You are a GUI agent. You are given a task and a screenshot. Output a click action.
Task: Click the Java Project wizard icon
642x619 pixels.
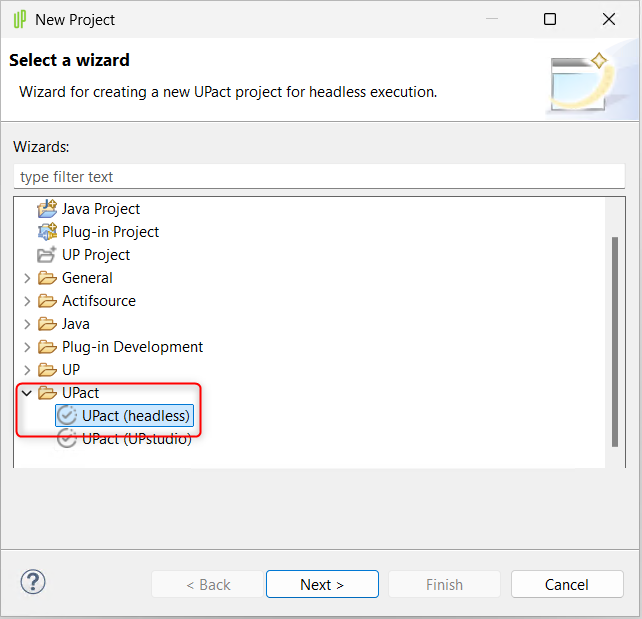pos(47,209)
